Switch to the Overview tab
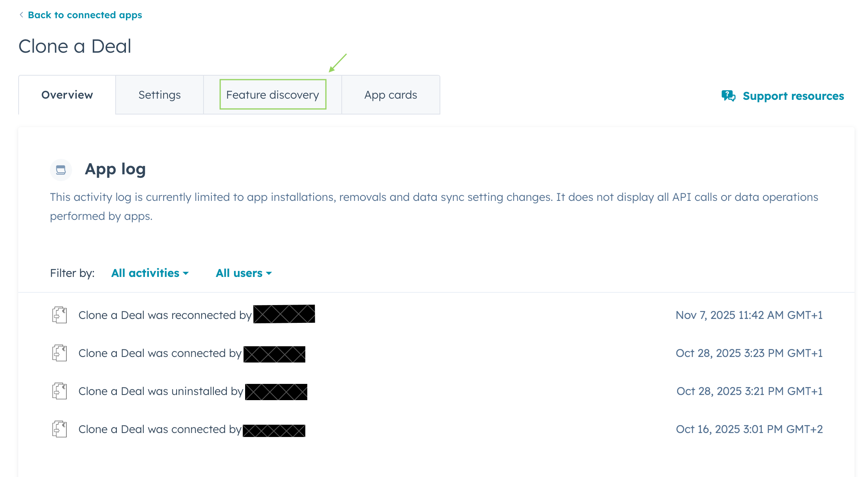 [x=67, y=95]
